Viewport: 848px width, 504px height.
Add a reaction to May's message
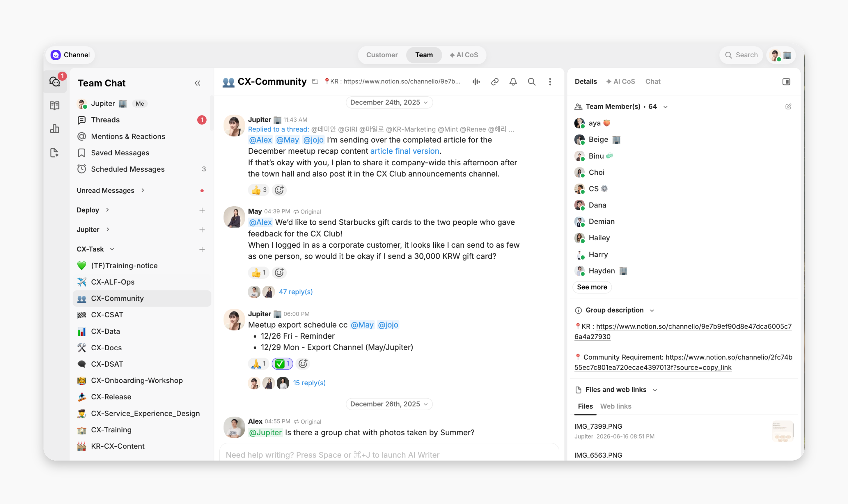pyautogui.click(x=279, y=272)
